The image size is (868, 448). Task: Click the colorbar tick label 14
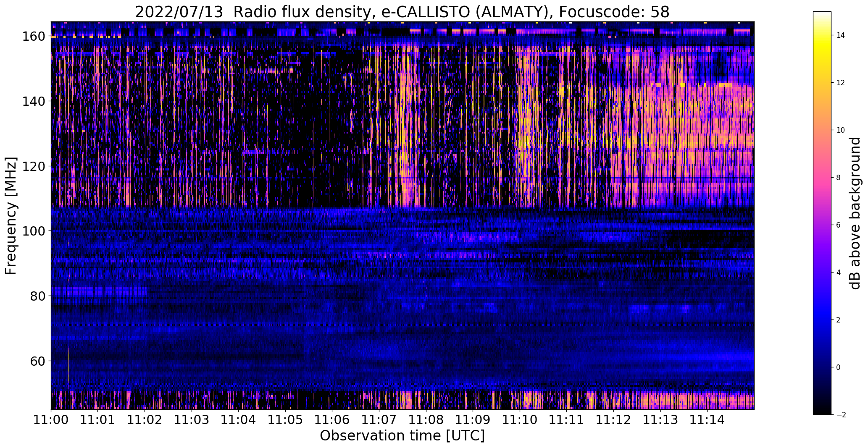point(841,35)
